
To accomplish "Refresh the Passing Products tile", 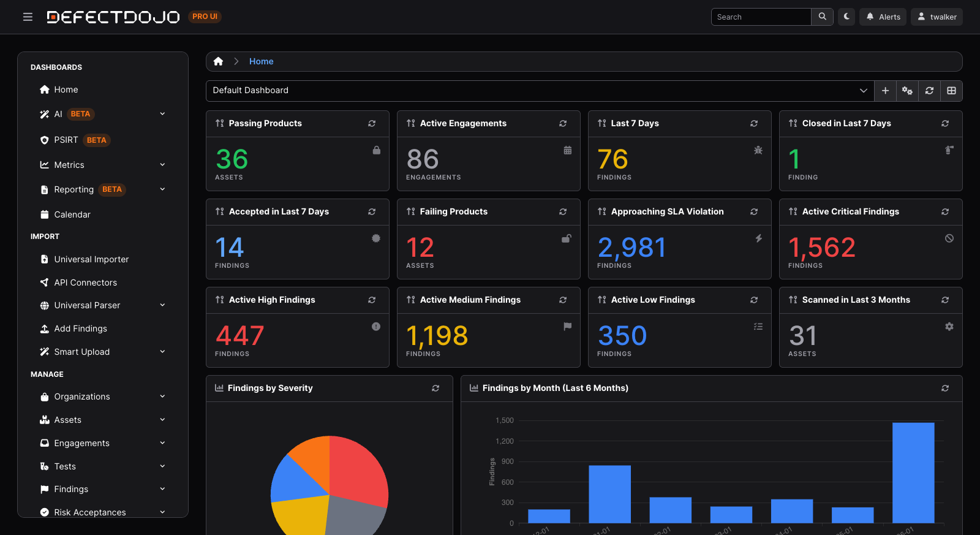I will (x=372, y=124).
